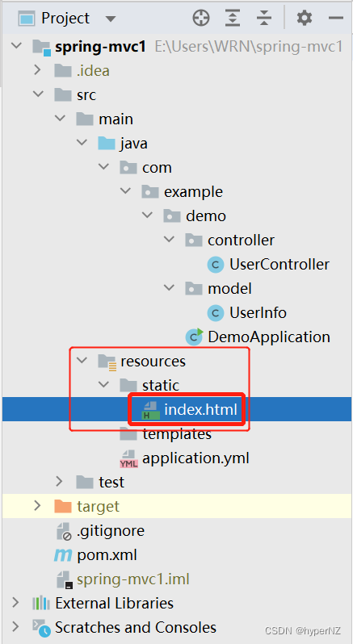The height and width of the screenshot is (644, 353).
Task: Click the Project view window icon
Action: (27, 19)
